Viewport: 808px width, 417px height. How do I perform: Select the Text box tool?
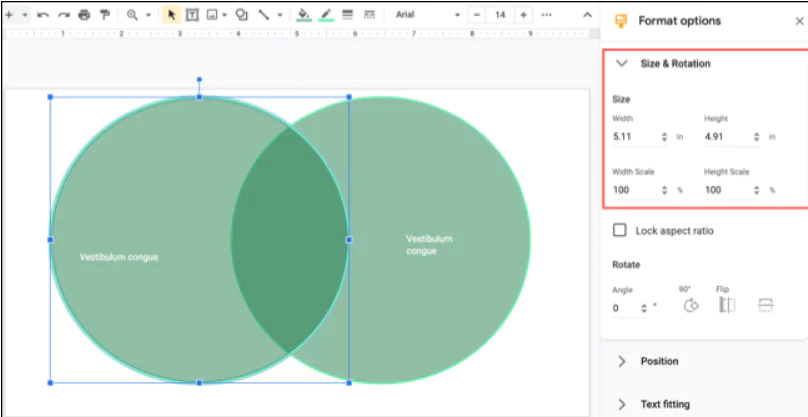[191, 15]
